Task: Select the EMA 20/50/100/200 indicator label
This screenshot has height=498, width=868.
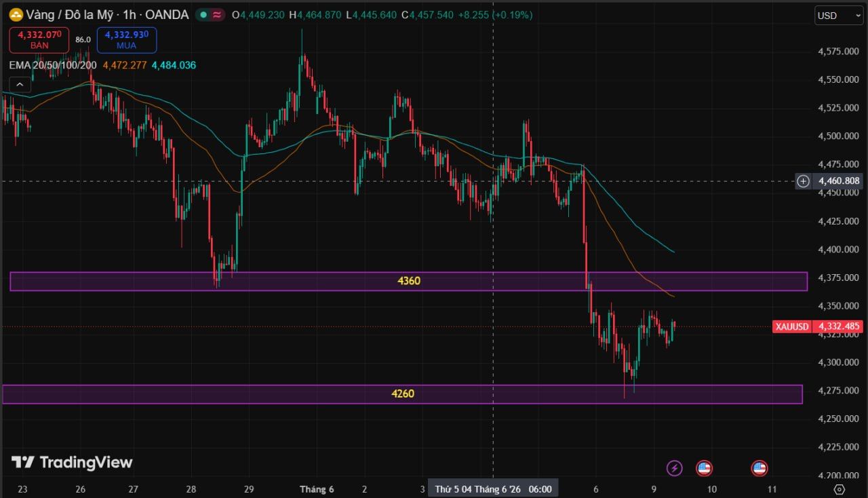Action: (x=53, y=65)
